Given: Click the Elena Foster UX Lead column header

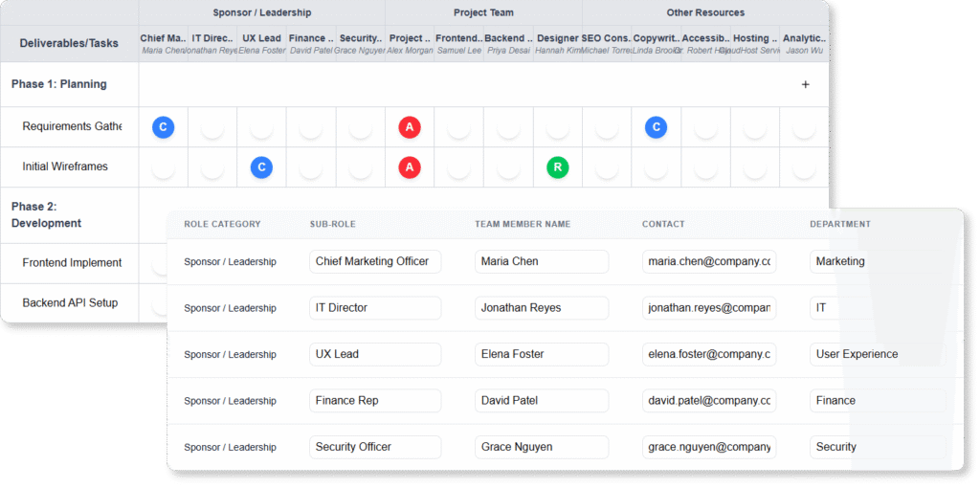Looking at the screenshot, I should coord(262,44).
